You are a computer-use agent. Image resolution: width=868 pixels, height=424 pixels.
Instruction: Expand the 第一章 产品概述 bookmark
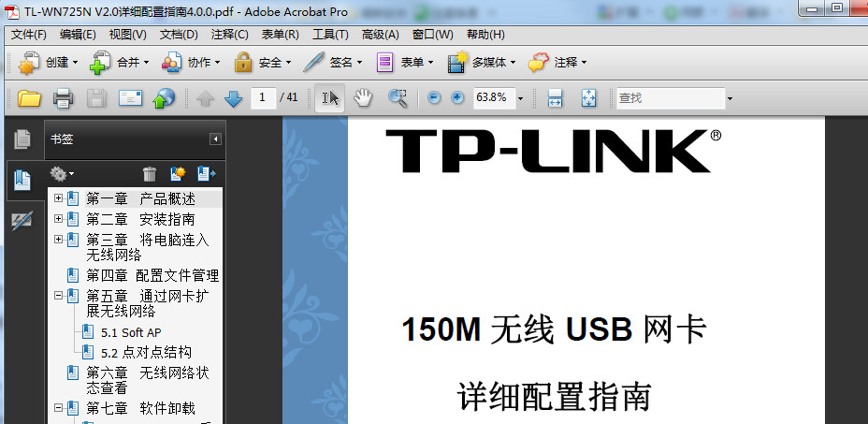pos(58,198)
